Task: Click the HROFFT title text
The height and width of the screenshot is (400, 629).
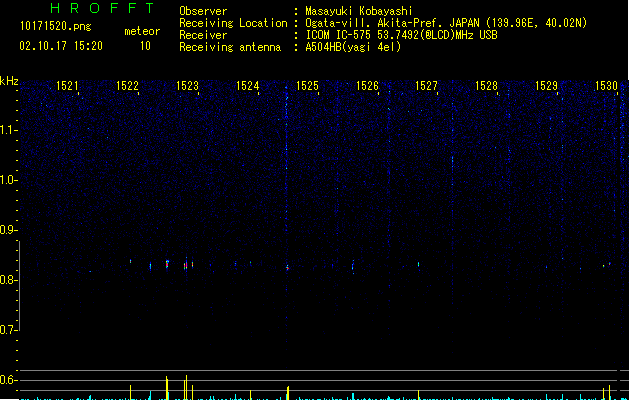Action: tap(103, 8)
